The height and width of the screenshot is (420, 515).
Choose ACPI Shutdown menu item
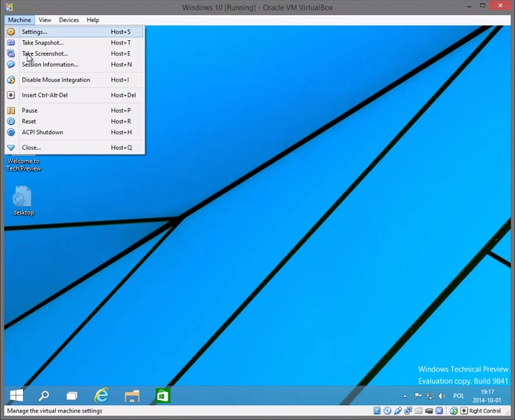[x=74, y=132]
